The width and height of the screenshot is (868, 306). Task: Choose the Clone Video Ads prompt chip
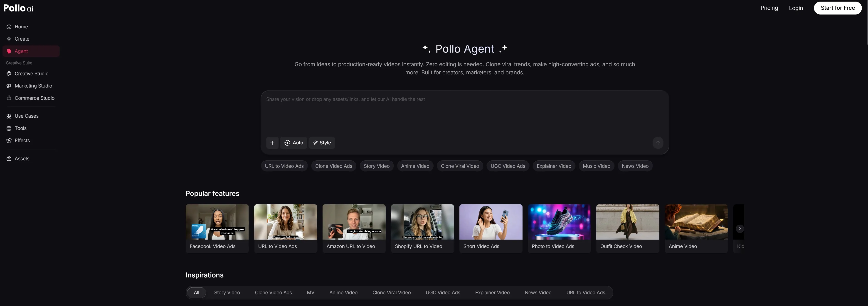334,166
